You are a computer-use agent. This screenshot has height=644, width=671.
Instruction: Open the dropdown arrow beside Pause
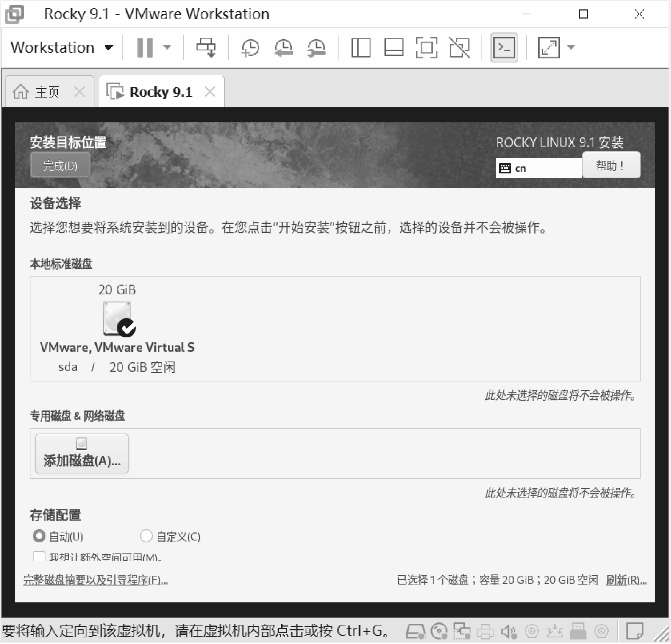click(167, 47)
